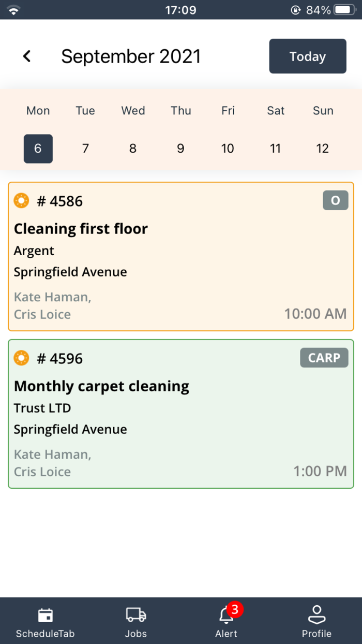Tap the CARP tag on job 4596
362x644 pixels.
324,358
